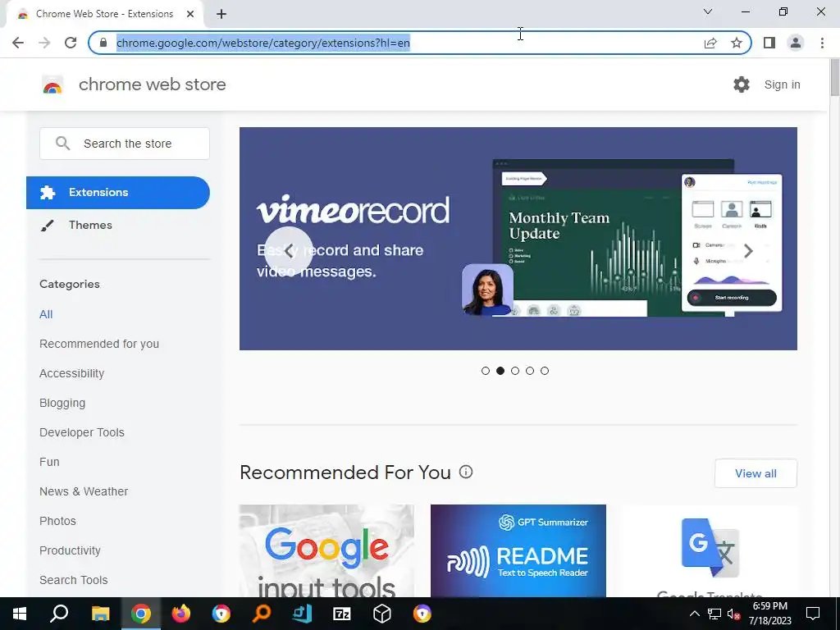
Task: Open the browser side panel
Action: tap(769, 43)
